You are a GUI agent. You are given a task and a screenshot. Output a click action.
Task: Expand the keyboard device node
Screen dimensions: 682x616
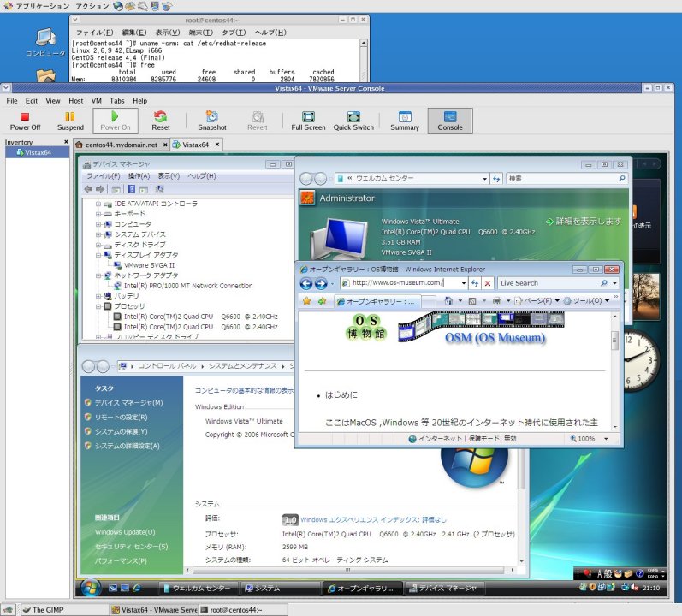(98, 215)
